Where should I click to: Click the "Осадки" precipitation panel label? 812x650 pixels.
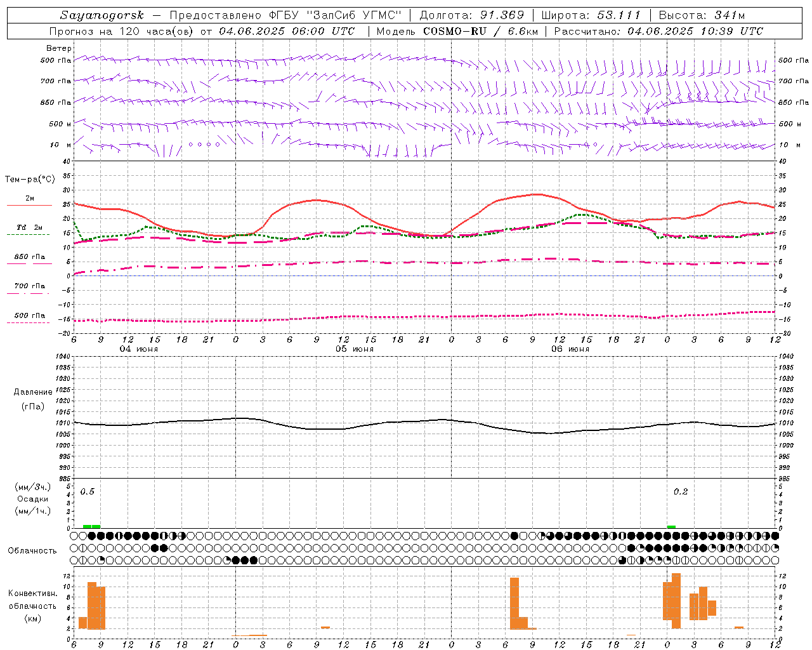[x=33, y=499]
